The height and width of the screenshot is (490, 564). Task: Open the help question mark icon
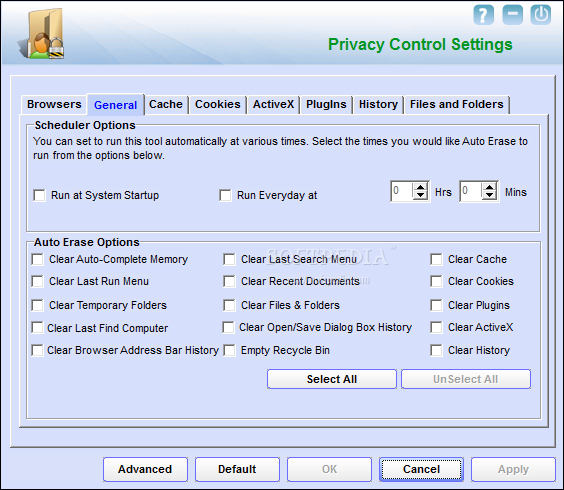(x=483, y=15)
